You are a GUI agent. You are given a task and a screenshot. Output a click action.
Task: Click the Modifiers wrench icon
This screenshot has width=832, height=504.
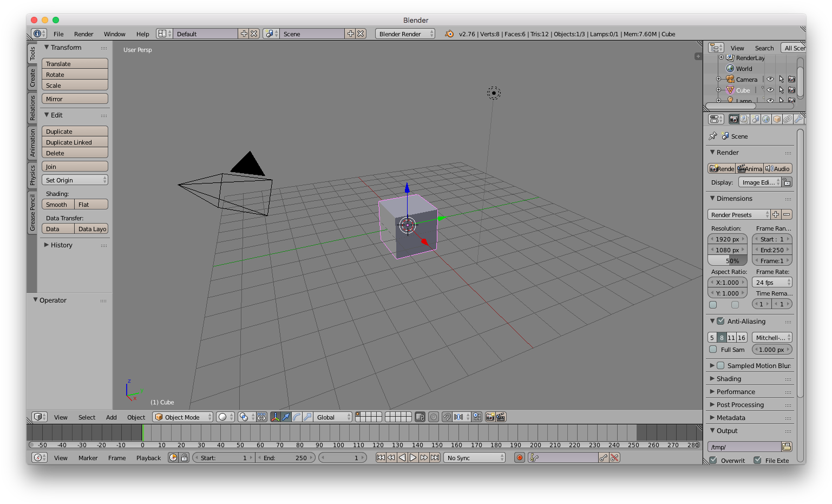(x=798, y=119)
